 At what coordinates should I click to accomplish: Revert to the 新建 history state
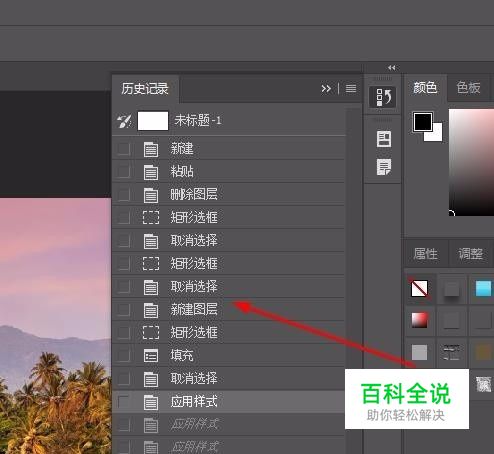[x=229, y=149]
